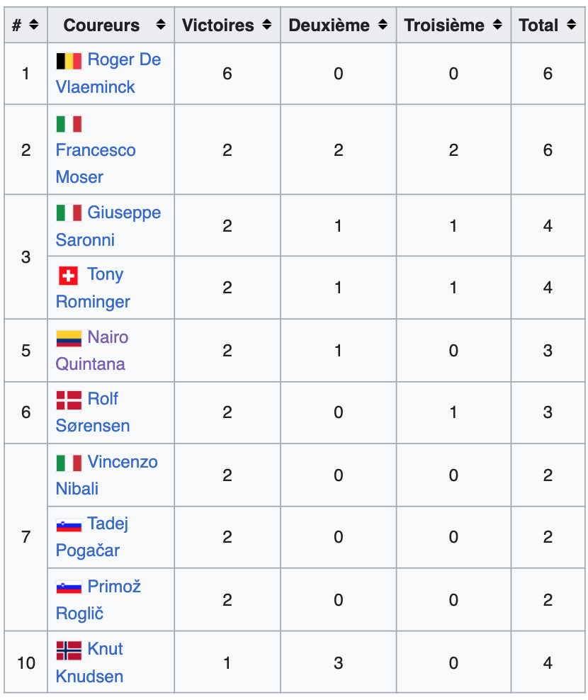
Task: Sort by Troisième column sort arrows
Action: [497, 26]
